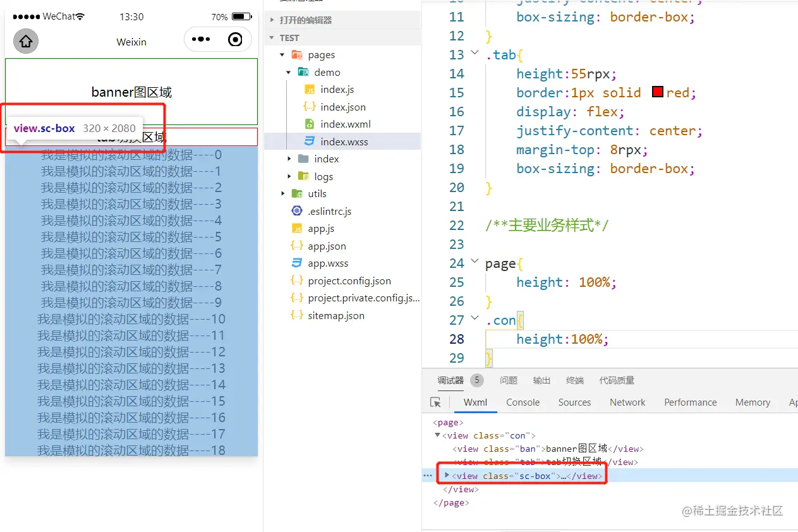798x532 pixels.
Task: Click the height:100% on line 28
Action: pyautogui.click(x=562, y=339)
